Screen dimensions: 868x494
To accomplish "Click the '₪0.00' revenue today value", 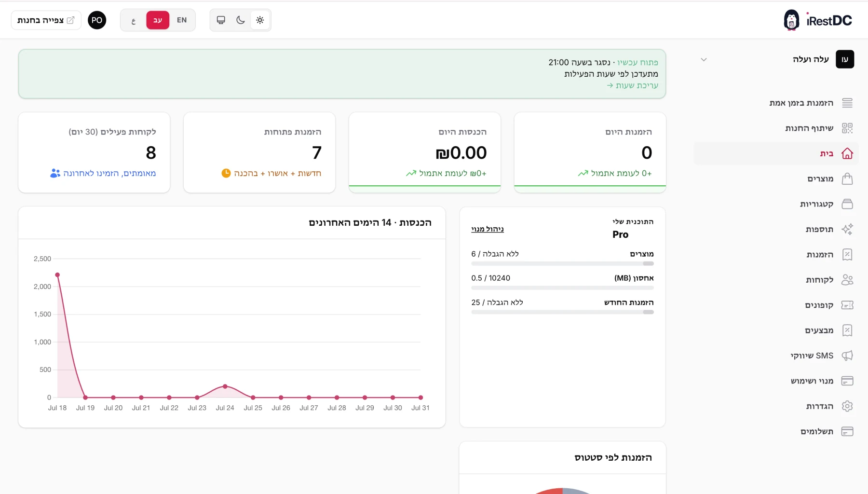I will coord(461,153).
